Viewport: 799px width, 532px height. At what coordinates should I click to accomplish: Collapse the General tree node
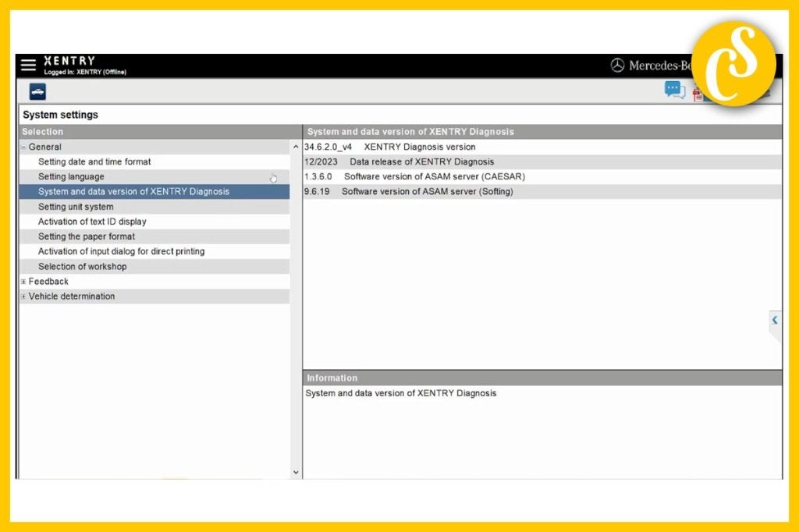(23, 147)
